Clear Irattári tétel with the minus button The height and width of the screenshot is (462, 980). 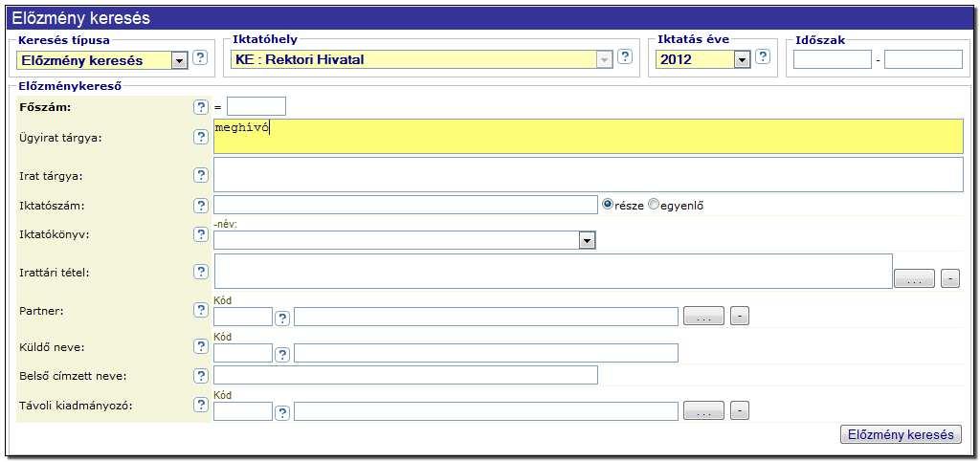[950, 278]
